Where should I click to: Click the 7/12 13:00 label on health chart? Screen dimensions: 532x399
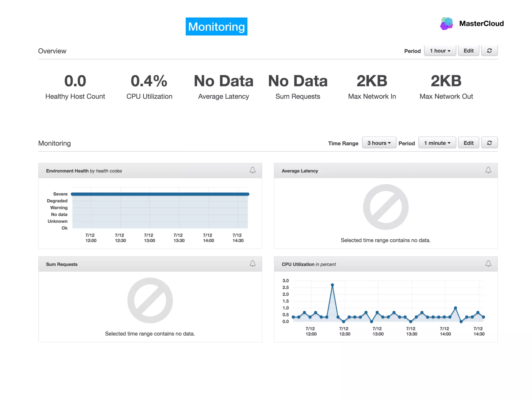[x=149, y=238]
